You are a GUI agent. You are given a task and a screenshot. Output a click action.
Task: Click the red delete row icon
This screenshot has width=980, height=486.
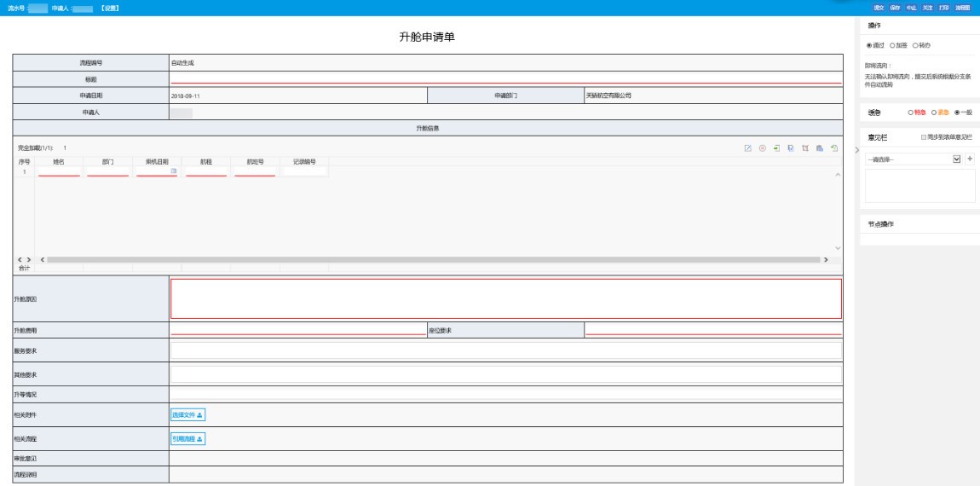tap(762, 148)
